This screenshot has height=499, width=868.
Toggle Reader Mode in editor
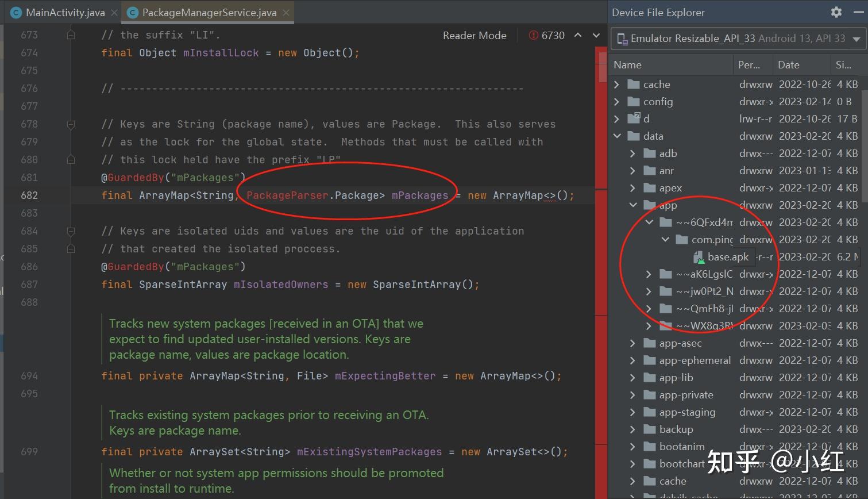[x=474, y=36]
